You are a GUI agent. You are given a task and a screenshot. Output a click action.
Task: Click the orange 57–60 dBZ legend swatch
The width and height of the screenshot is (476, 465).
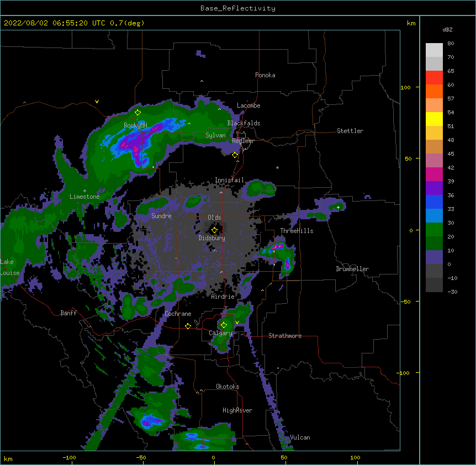434,91
